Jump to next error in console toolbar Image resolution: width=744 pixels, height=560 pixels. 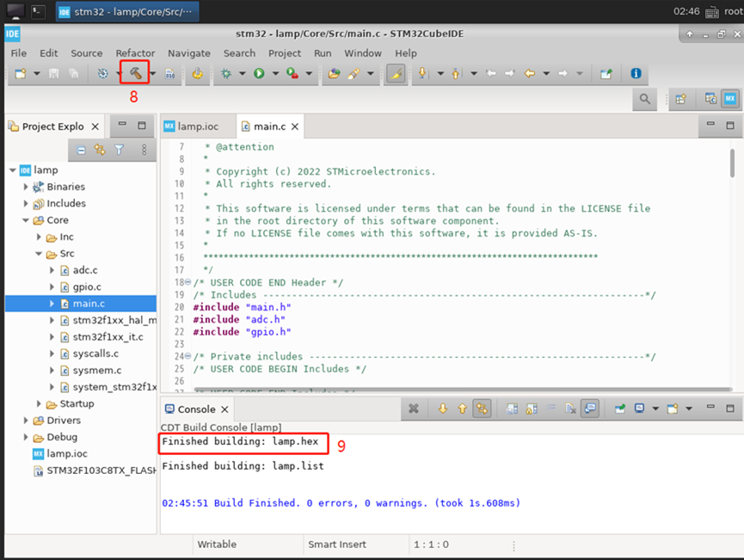(x=443, y=409)
